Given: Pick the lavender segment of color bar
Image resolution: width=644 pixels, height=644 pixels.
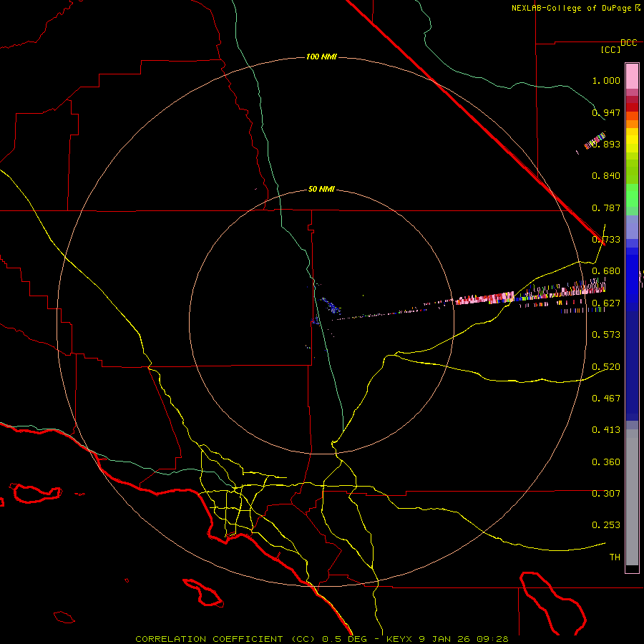Looking at the screenshot, I should pyautogui.click(x=632, y=227).
